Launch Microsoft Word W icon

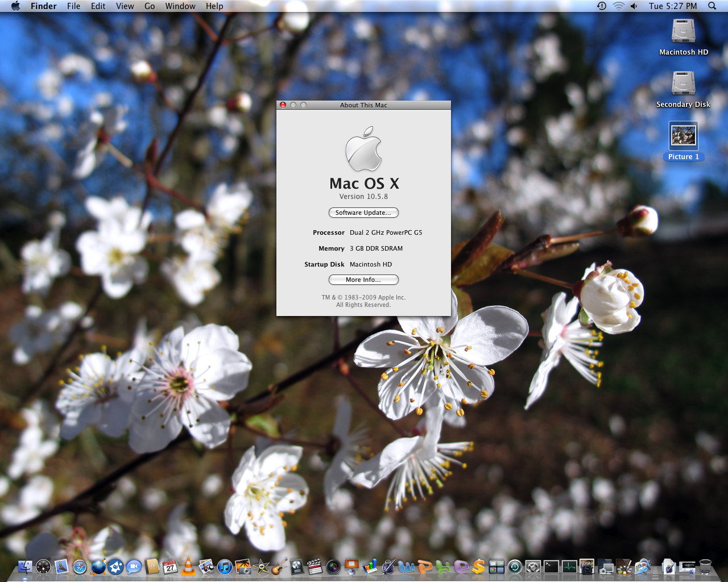pyautogui.click(x=406, y=567)
